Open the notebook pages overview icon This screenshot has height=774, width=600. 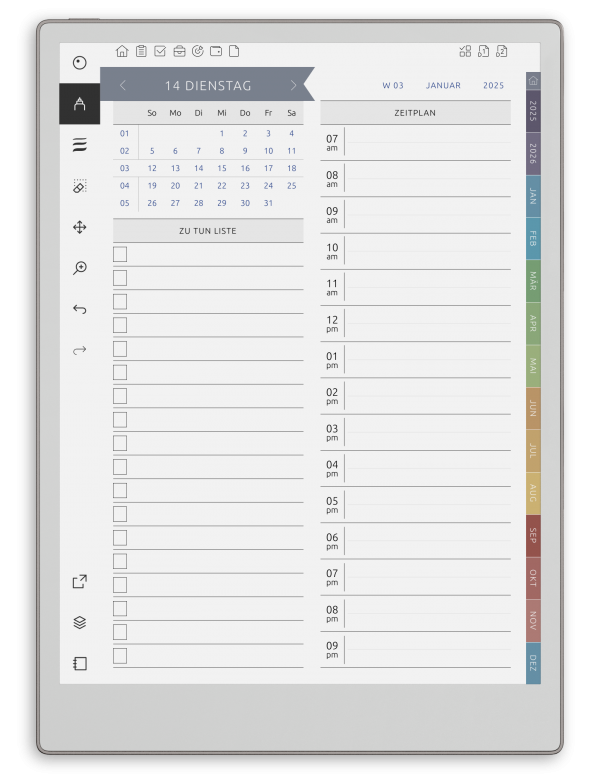79,663
